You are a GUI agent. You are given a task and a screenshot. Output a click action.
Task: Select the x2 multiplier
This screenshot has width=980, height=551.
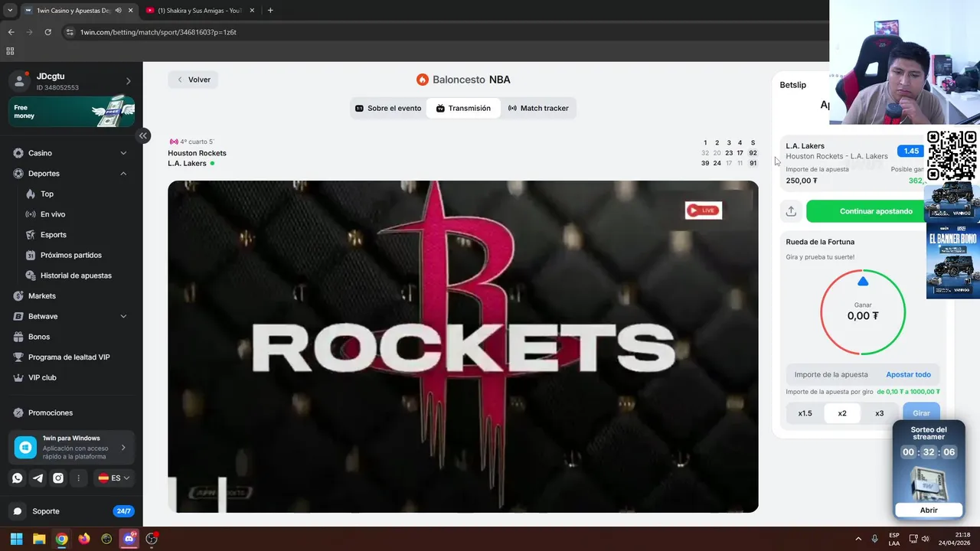tap(842, 413)
